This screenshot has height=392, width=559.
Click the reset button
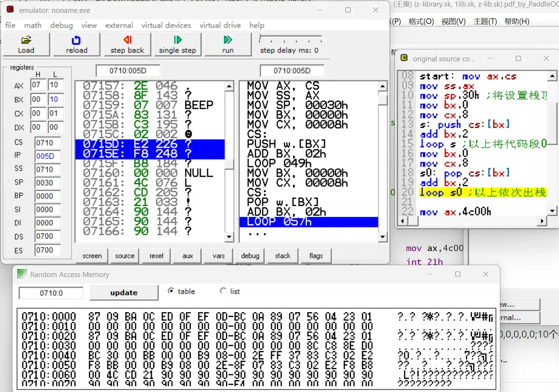click(x=156, y=256)
